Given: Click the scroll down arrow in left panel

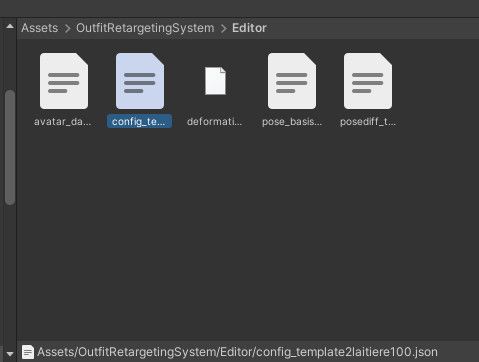Looking at the screenshot, I should pos(10,353).
